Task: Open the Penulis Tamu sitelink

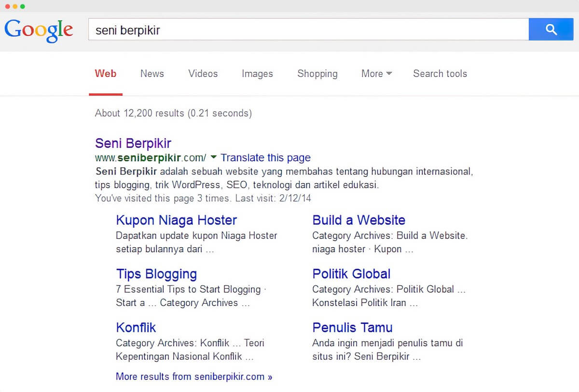Action: (353, 328)
